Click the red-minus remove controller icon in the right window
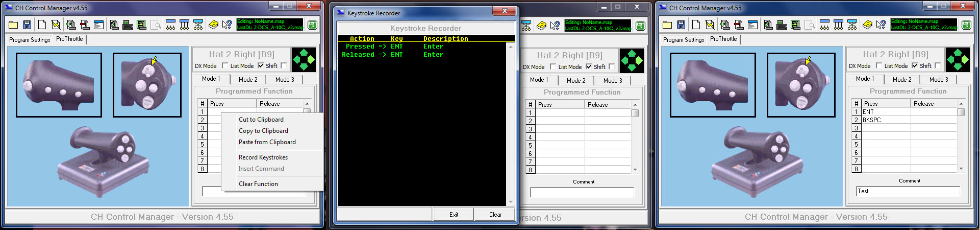The width and height of the screenshot is (980, 230). click(x=739, y=25)
